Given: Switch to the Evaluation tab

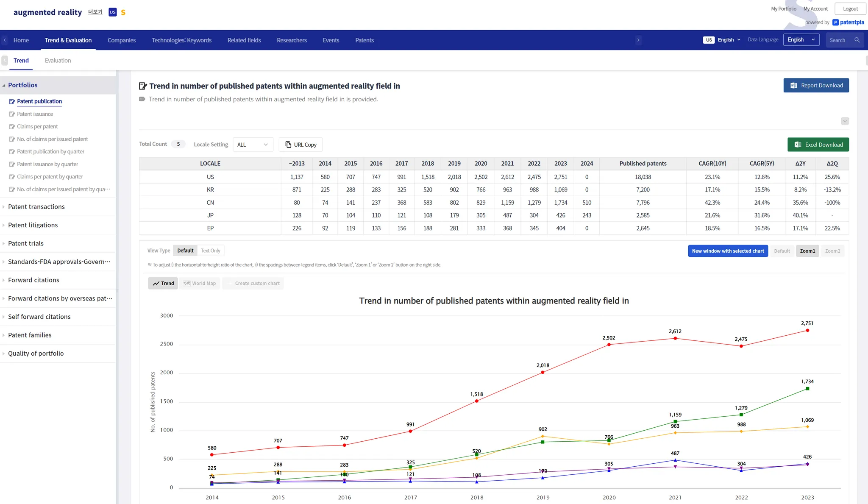Looking at the screenshot, I should click(58, 61).
